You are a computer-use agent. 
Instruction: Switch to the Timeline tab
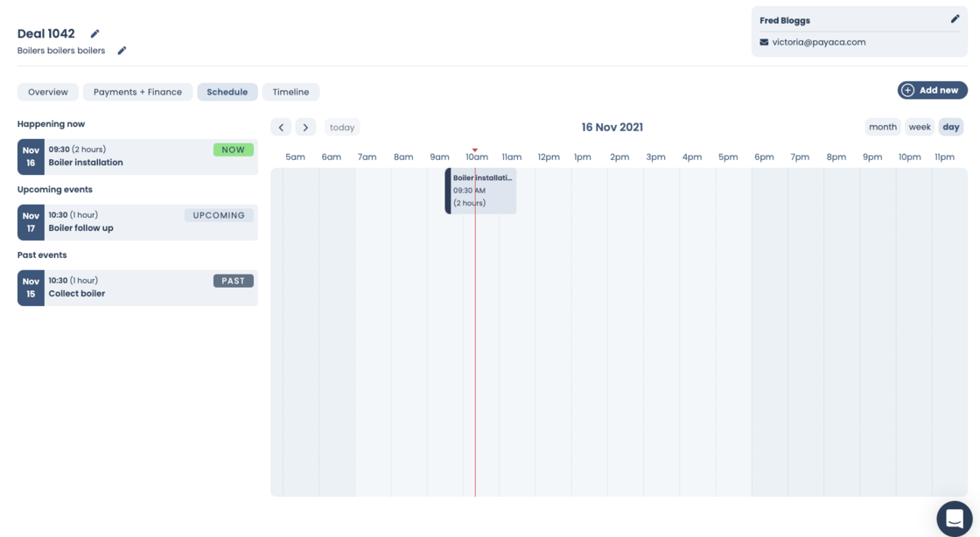click(x=290, y=92)
